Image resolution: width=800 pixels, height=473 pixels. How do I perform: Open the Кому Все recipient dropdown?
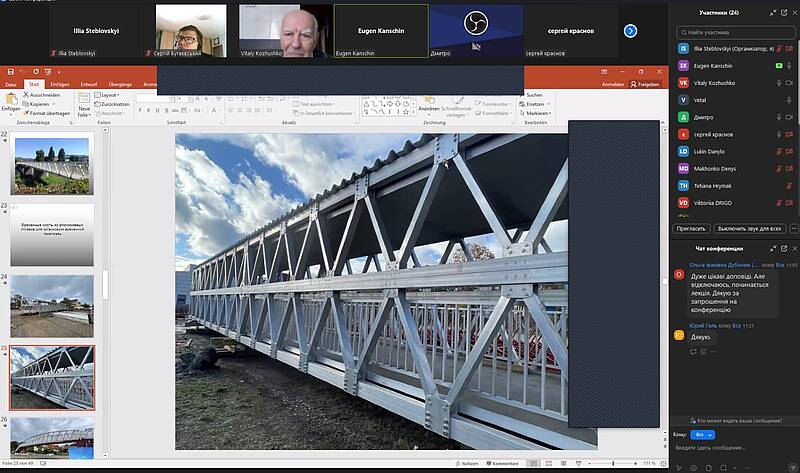click(x=703, y=435)
